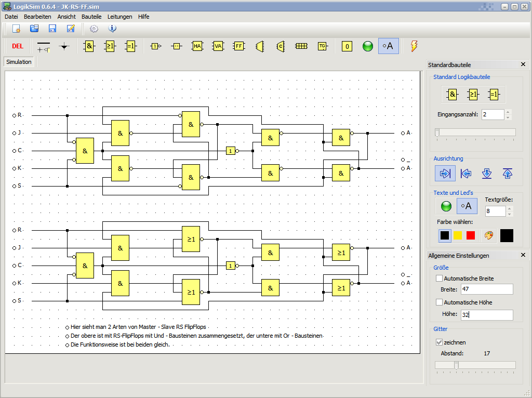Open the Datei menu
The height and width of the screenshot is (398, 532).
pyautogui.click(x=11, y=17)
